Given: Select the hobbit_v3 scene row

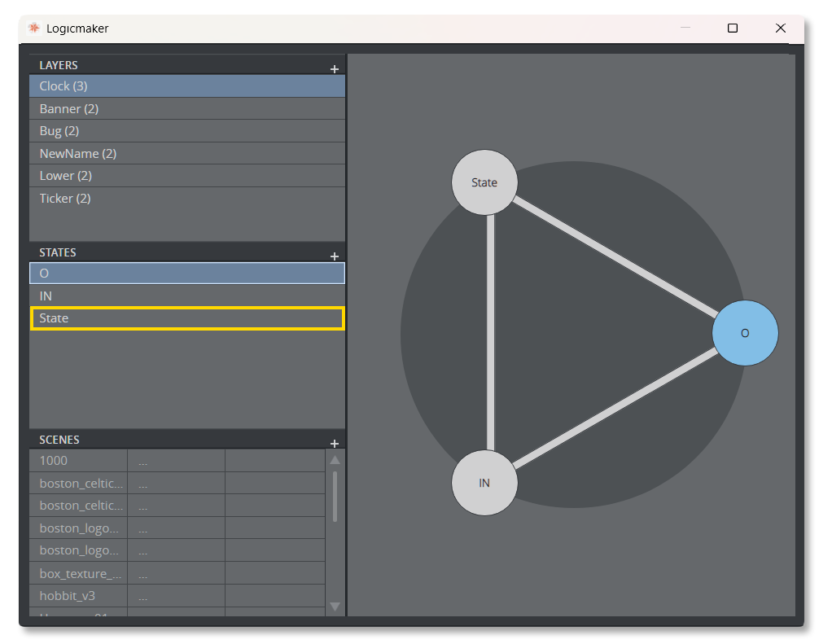Looking at the screenshot, I should pyautogui.click(x=78, y=596).
